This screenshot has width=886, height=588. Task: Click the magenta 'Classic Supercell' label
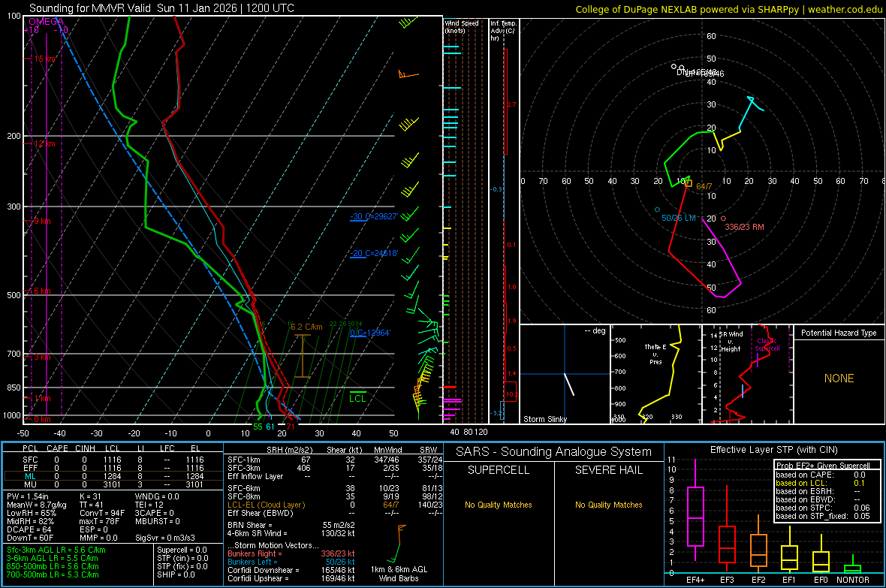pos(767,345)
